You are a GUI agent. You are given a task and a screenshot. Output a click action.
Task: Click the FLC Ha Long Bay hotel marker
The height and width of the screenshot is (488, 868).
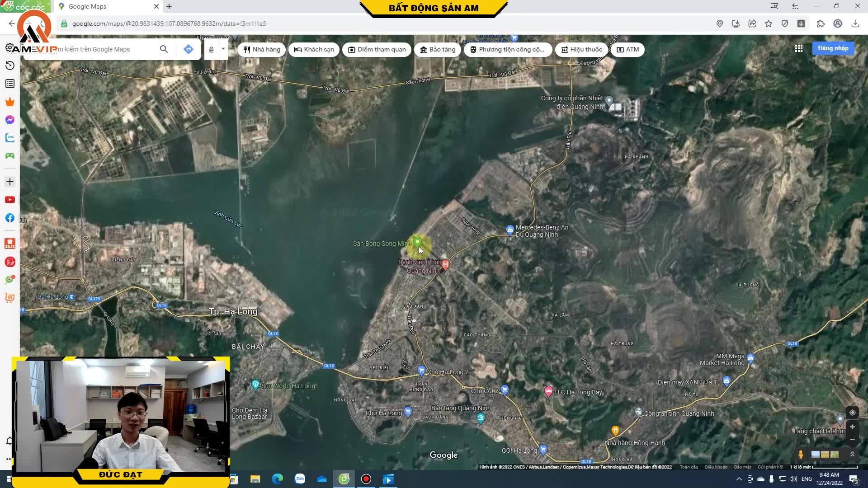click(x=548, y=391)
